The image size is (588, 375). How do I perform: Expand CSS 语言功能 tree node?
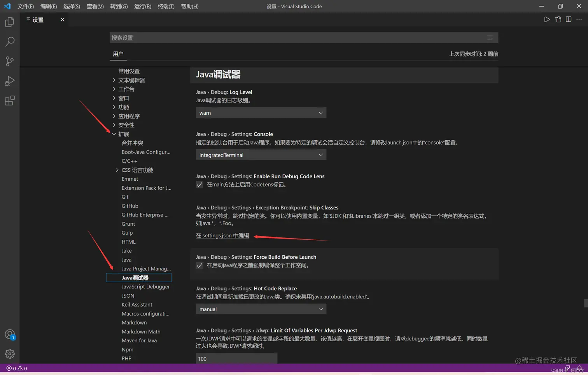(x=117, y=170)
